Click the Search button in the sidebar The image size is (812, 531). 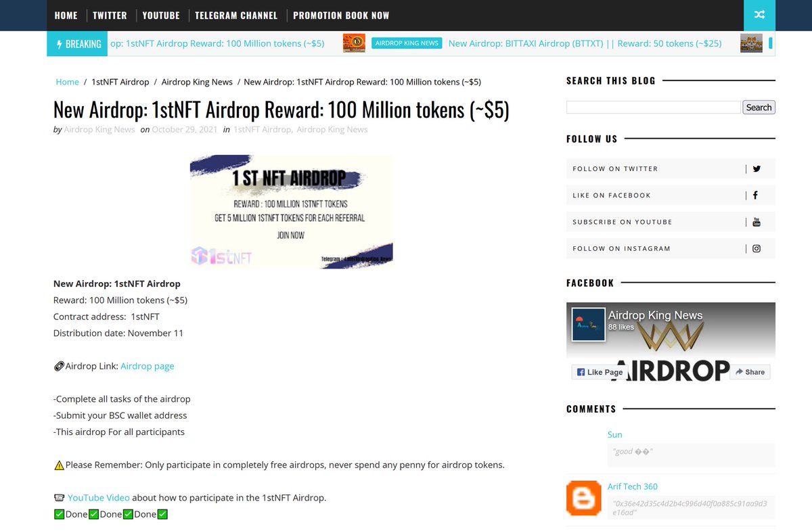(759, 107)
